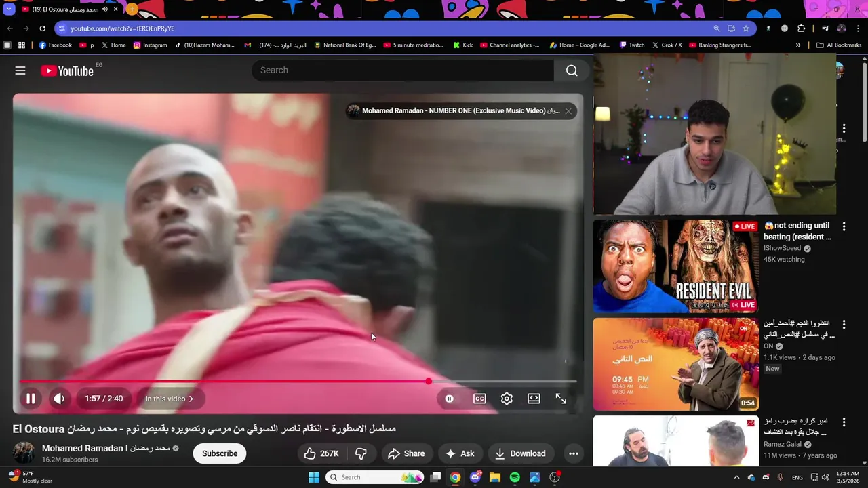
Task: Open Kick bookmark
Action: coord(463,45)
